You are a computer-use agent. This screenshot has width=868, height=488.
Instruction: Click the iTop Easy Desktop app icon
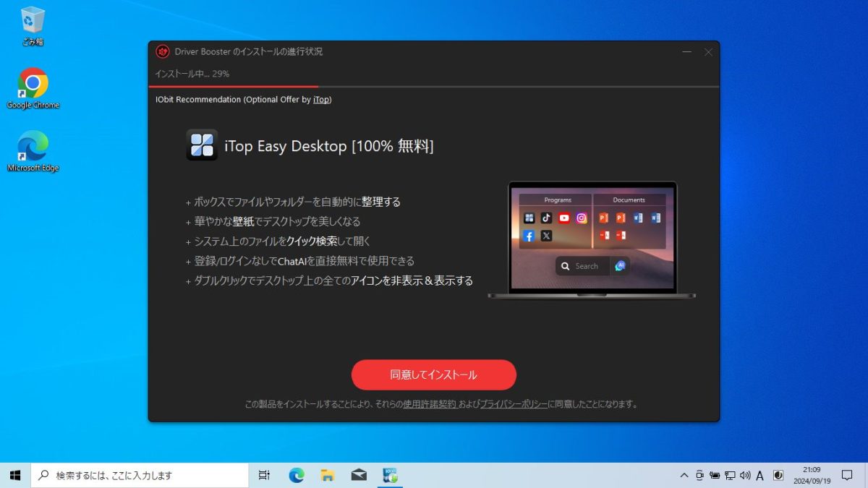(202, 145)
